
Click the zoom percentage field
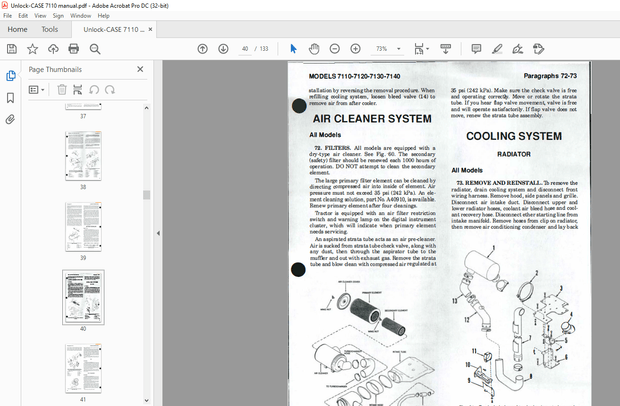(381, 49)
